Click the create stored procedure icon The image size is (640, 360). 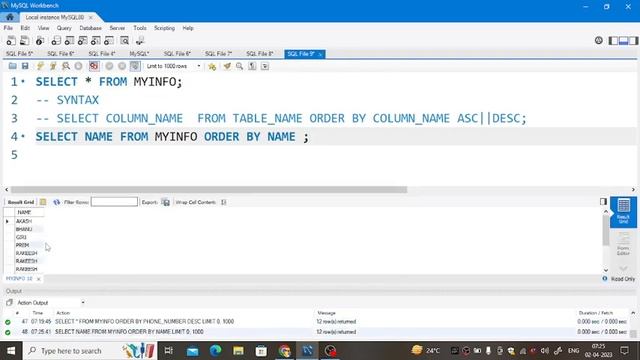point(96,40)
